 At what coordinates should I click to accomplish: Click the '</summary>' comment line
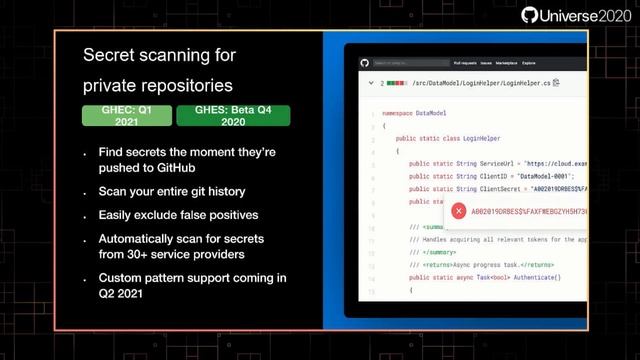pyautogui.click(x=433, y=252)
